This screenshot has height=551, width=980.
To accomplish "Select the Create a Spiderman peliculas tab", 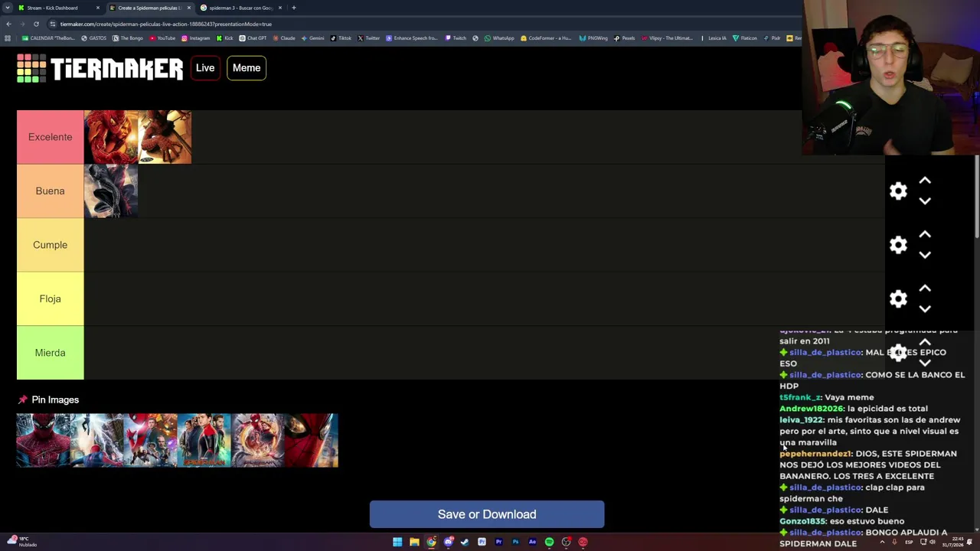I will [149, 8].
